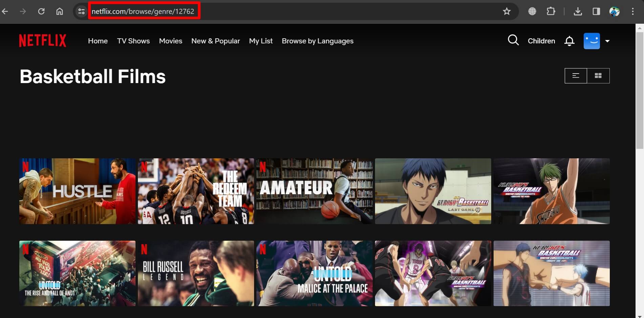The image size is (644, 318).
Task: Open Kuroko's Basketball Shadow and Light thumbnail
Action: [x=552, y=273]
